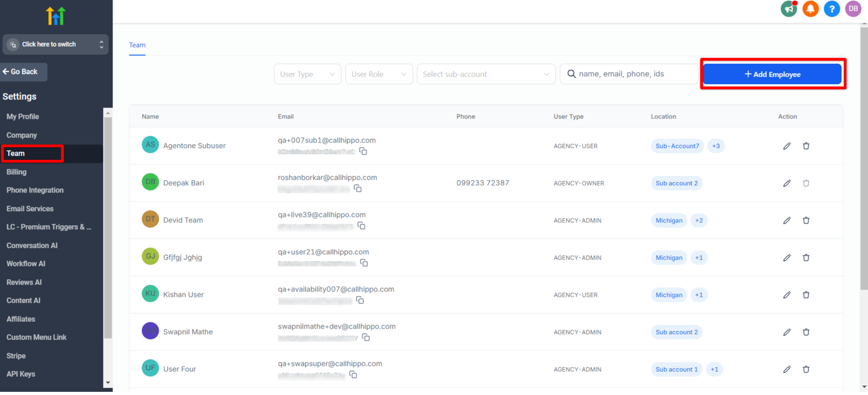Edit Devid Team with pencil icon
Screen dimensions: 868x395
pos(787,220)
